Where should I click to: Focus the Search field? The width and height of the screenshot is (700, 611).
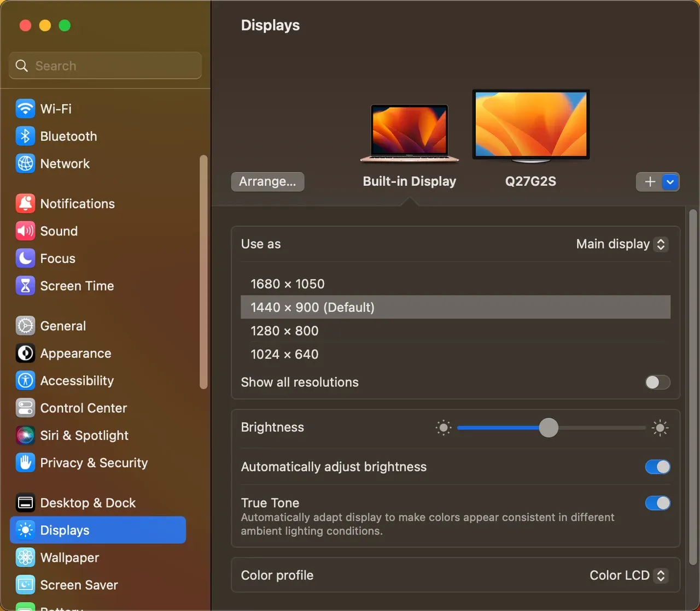point(106,66)
